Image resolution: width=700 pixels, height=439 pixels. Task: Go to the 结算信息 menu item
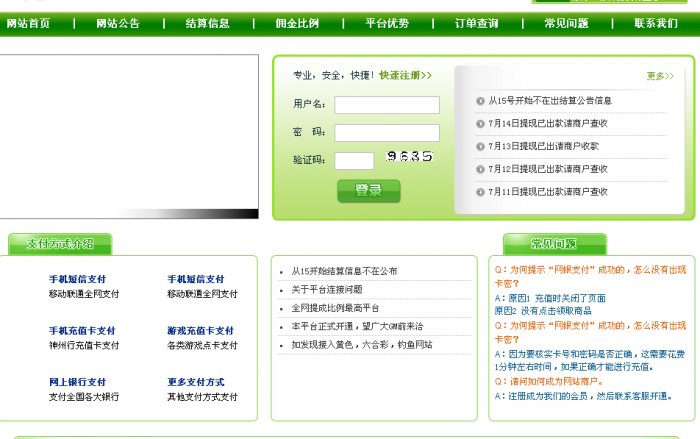click(207, 24)
